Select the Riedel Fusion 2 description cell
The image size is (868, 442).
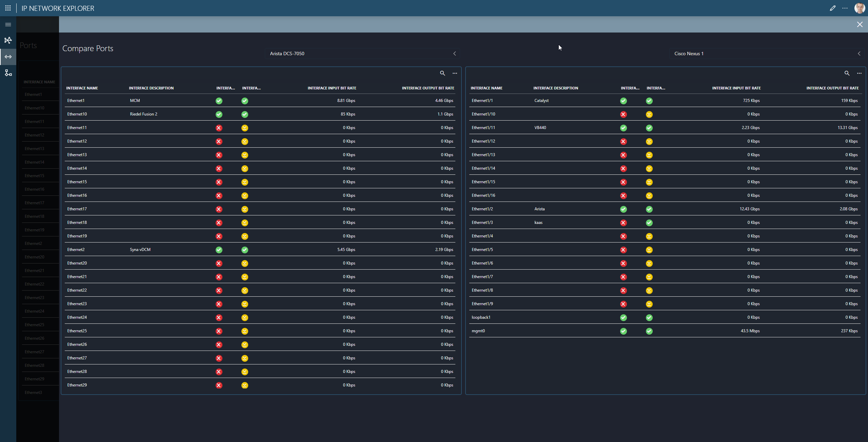pos(143,114)
